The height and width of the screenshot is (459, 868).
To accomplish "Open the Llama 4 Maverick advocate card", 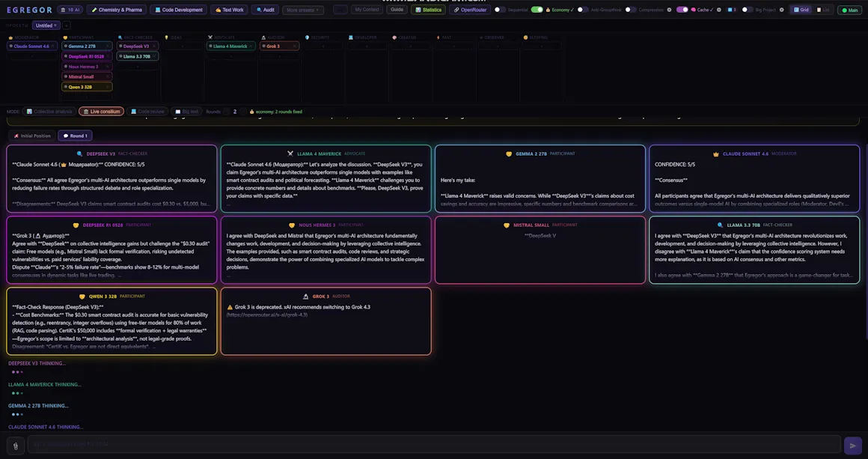I will coord(325,179).
